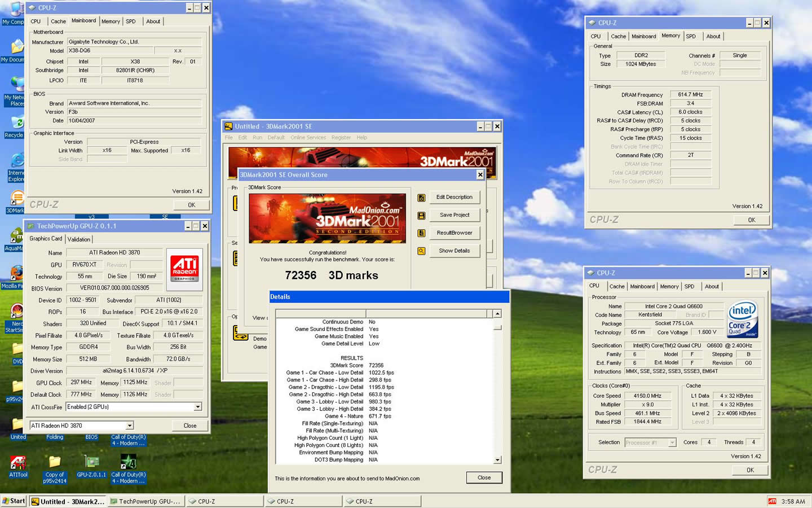Select the Nero StartSmart desktop icon
Screen dimensions: 812x508
pyautogui.click(x=15, y=318)
